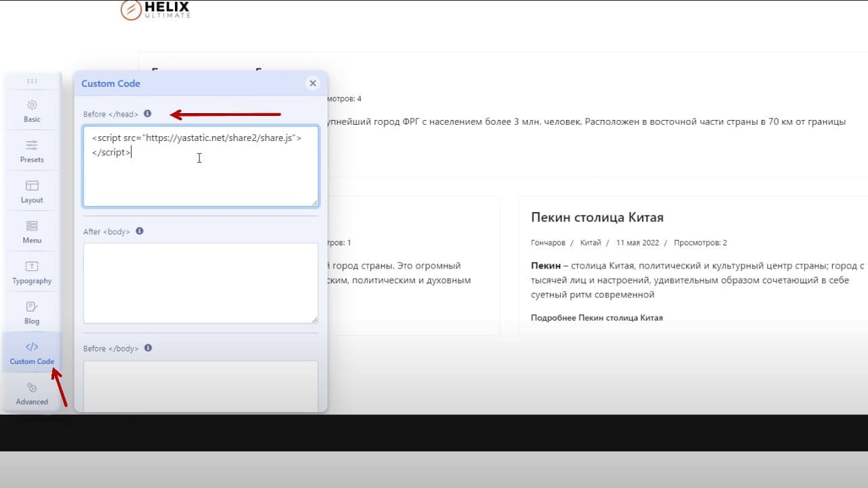The image size is (868, 488).
Task: Click inside the After <body> textarea
Action: click(201, 283)
